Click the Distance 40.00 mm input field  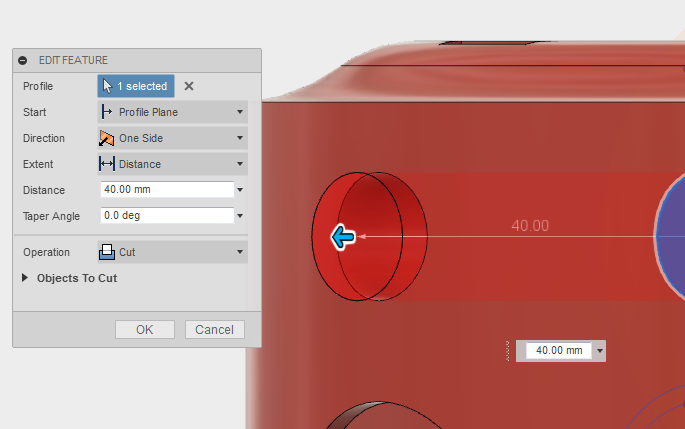pos(167,190)
